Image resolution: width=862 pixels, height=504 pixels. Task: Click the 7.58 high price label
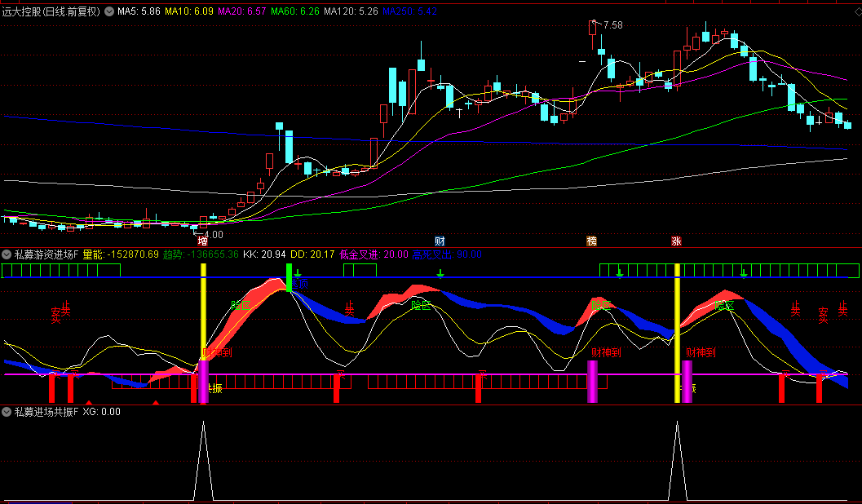tap(612, 25)
